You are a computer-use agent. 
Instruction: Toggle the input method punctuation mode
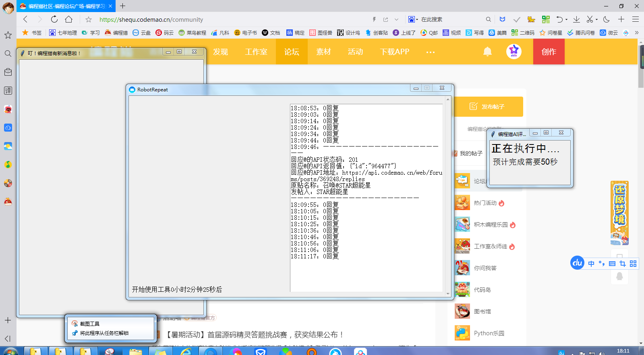(x=602, y=264)
